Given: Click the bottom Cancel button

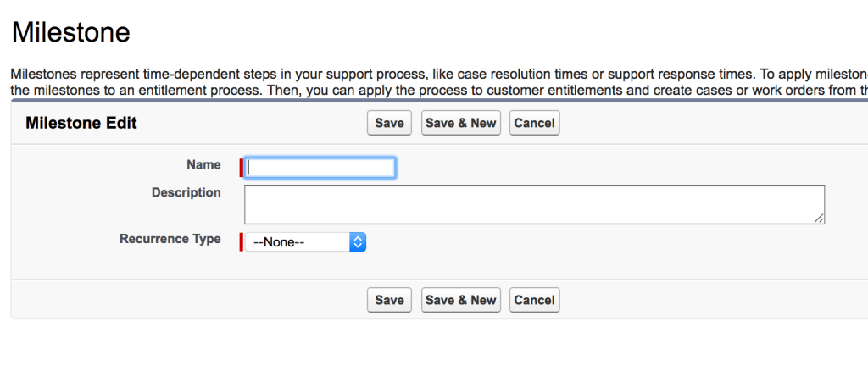Looking at the screenshot, I should (x=534, y=300).
